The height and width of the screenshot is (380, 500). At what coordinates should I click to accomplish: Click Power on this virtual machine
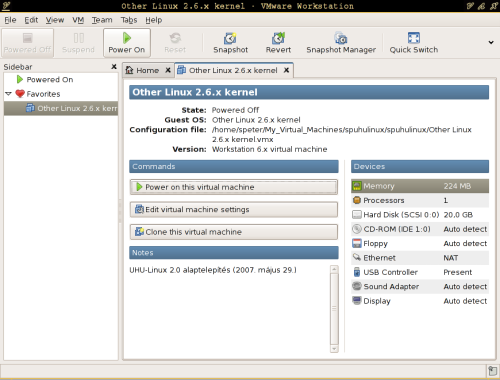pyautogui.click(x=234, y=187)
